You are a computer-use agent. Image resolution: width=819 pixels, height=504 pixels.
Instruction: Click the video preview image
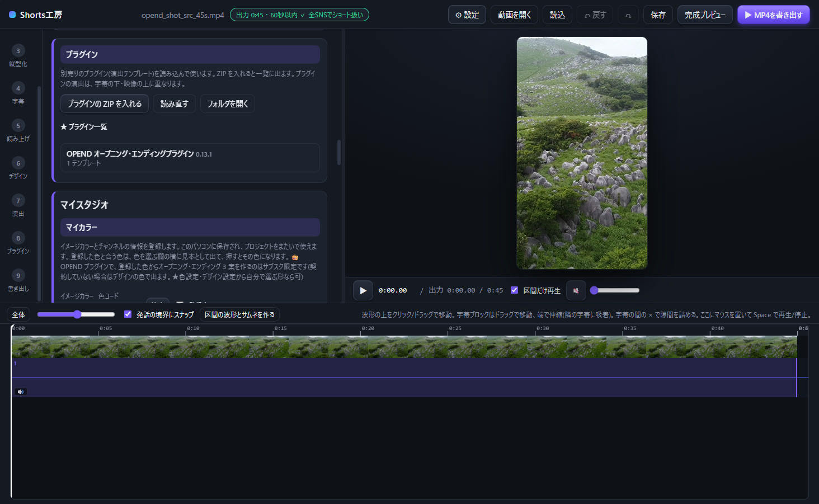(582, 153)
